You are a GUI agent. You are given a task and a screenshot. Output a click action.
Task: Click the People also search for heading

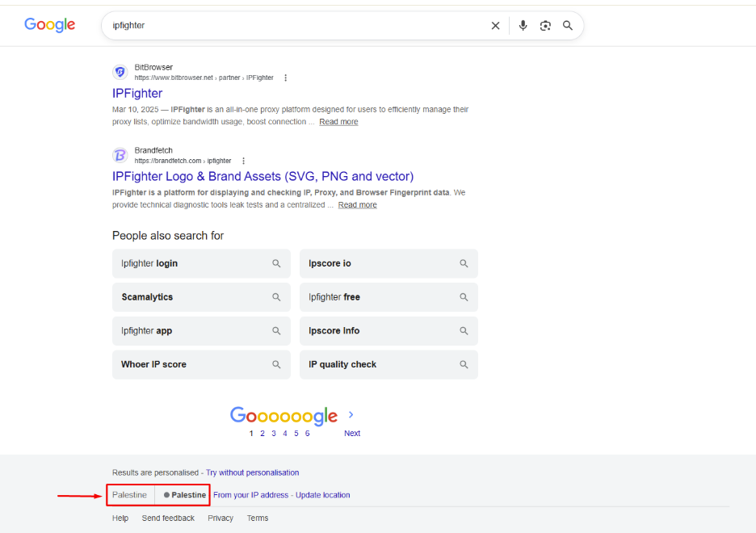(x=168, y=236)
